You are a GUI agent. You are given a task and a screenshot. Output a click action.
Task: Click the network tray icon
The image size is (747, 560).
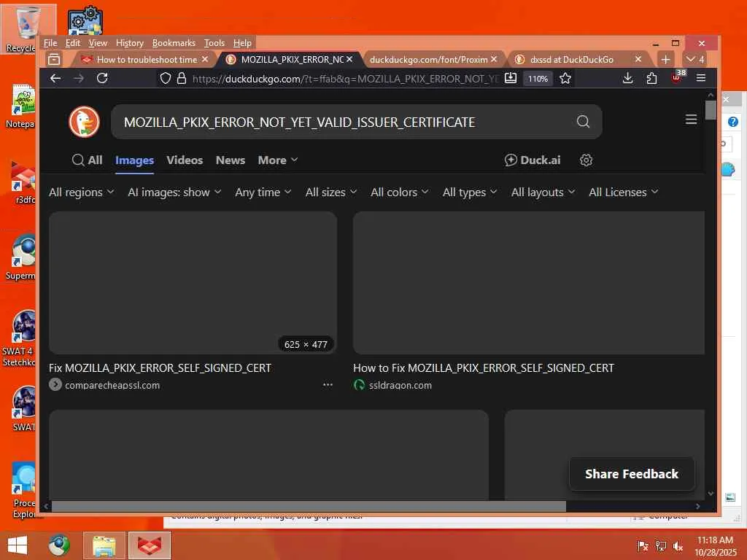pyautogui.click(x=661, y=546)
